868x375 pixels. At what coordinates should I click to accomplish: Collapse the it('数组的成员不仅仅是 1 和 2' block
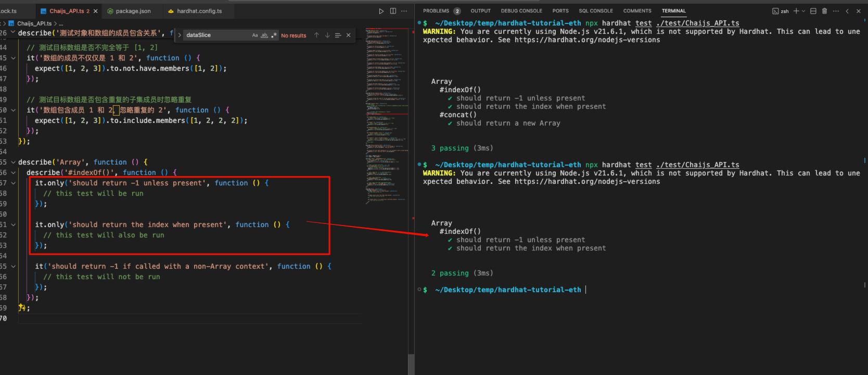pyautogui.click(x=13, y=58)
